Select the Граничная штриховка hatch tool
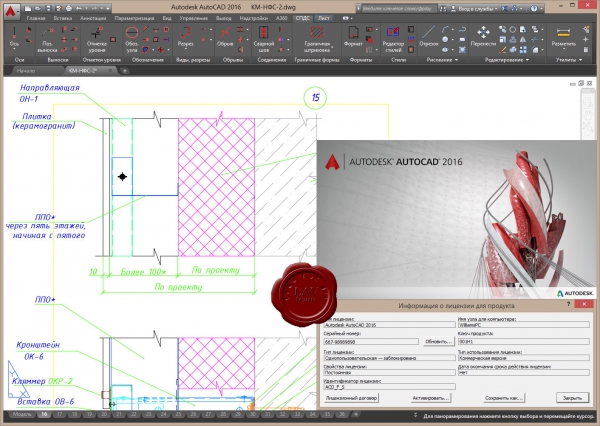Image resolution: width=600 pixels, height=426 pixels. (x=317, y=40)
